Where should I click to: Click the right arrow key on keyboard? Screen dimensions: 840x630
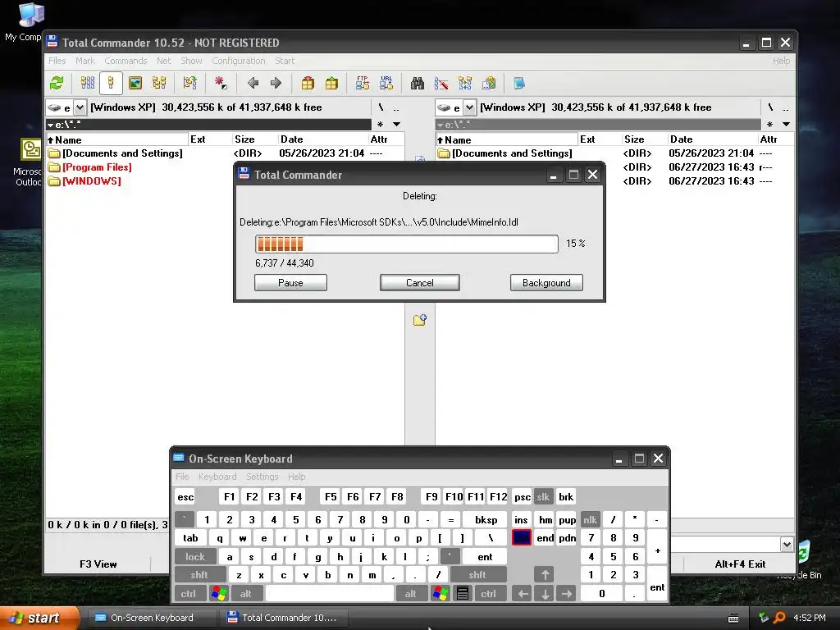pos(567,594)
